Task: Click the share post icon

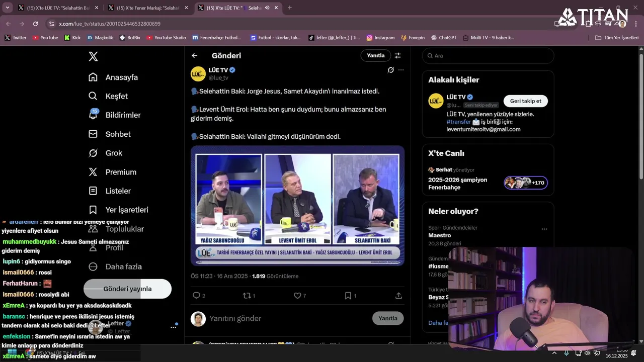Action: [398, 296]
